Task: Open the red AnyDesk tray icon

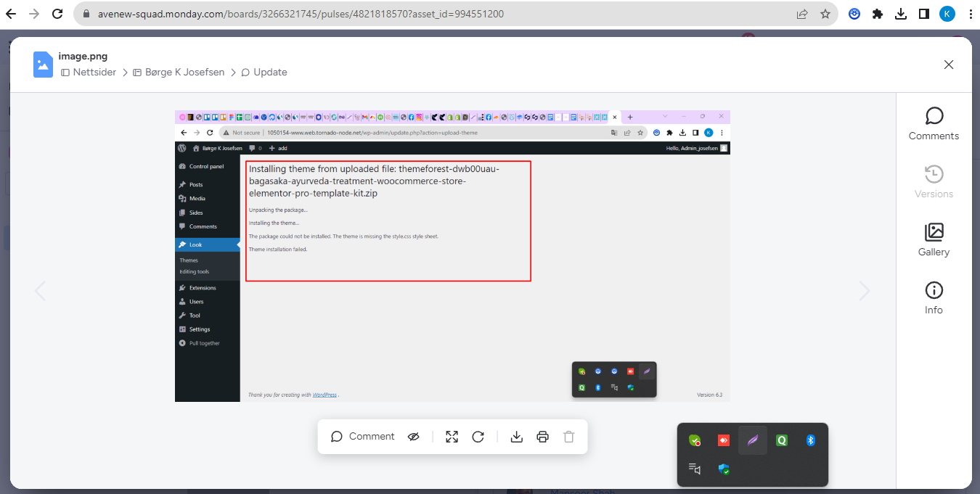Action: [x=724, y=440]
